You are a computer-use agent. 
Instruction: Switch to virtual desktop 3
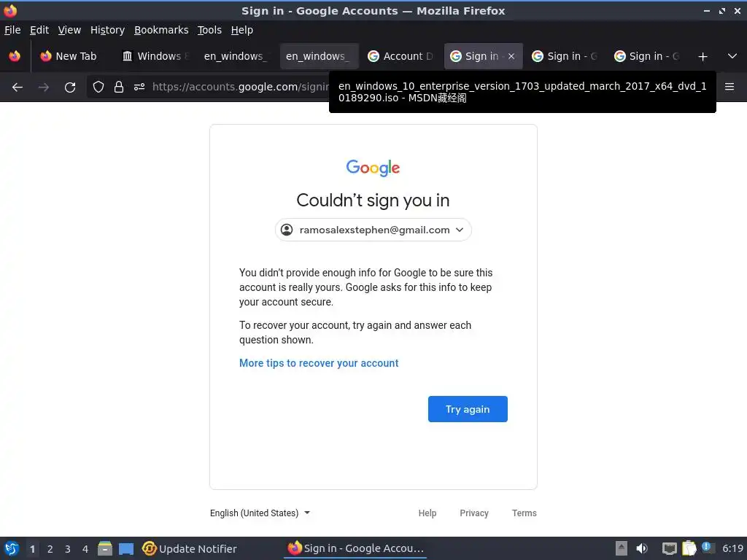(x=68, y=549)
